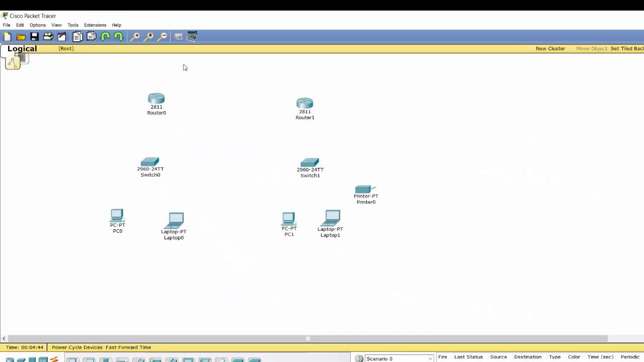The width and height of the screenshot is (644, 362).
Task: Open the drawing palette icon
Action: coord(178,37)
